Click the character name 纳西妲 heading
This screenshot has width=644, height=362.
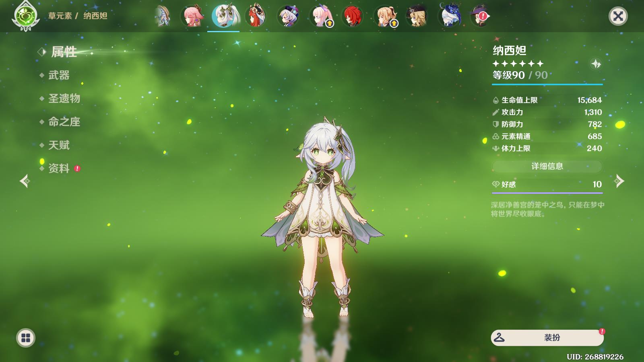(510, 50)
